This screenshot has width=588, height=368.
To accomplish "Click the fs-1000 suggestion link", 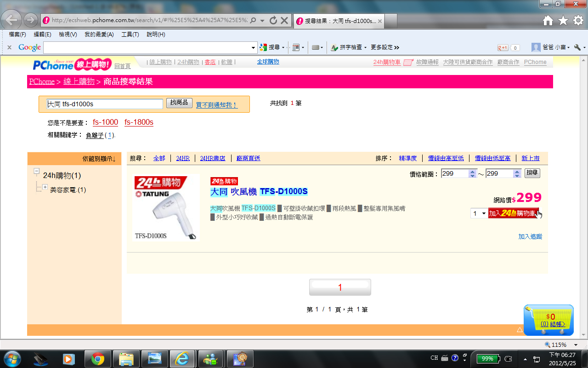I will (105, 122).
